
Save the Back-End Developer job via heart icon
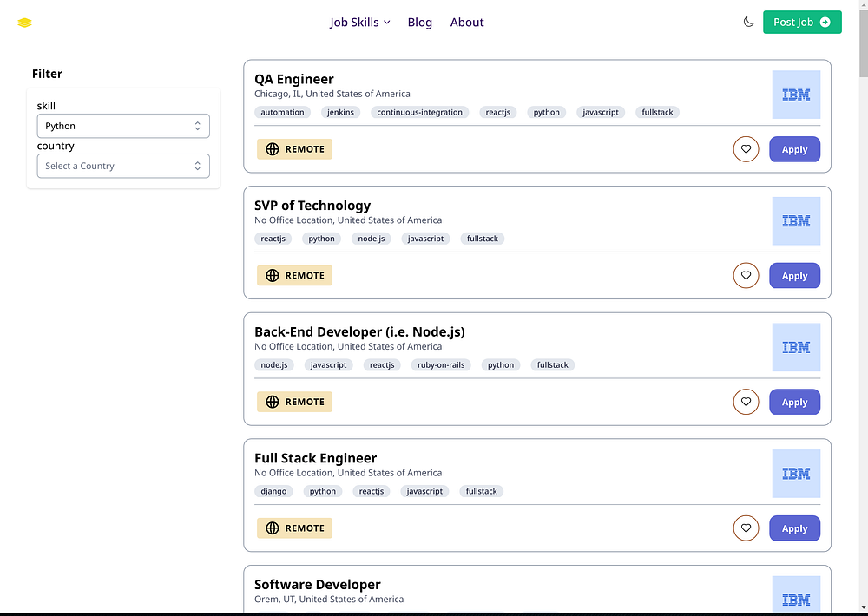click(x=746, y=402)
